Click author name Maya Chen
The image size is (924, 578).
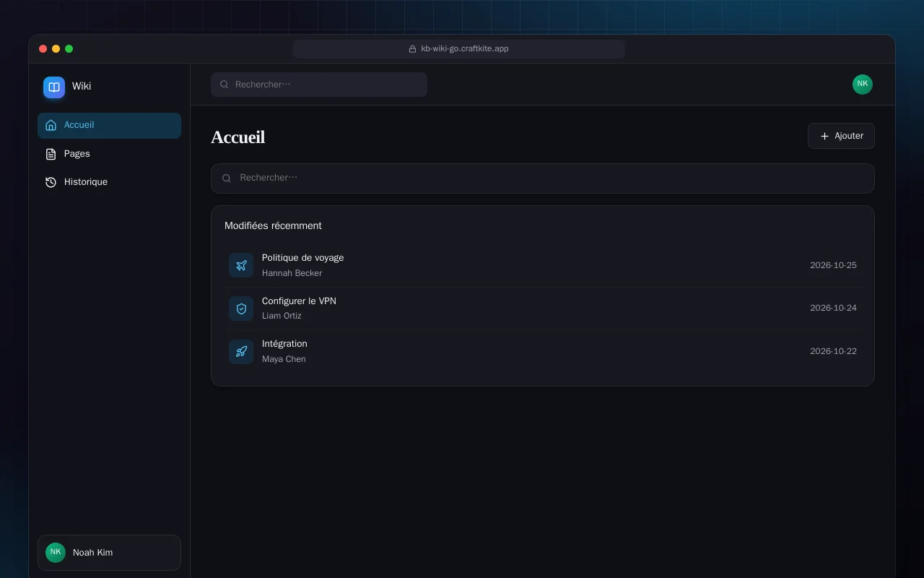[284, 359]
